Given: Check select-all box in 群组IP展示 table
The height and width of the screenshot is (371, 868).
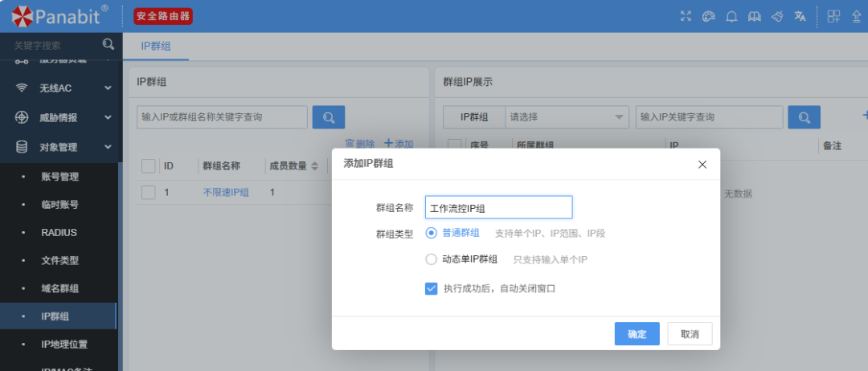Looking at the screenshot, I should (x=454, y=145).
